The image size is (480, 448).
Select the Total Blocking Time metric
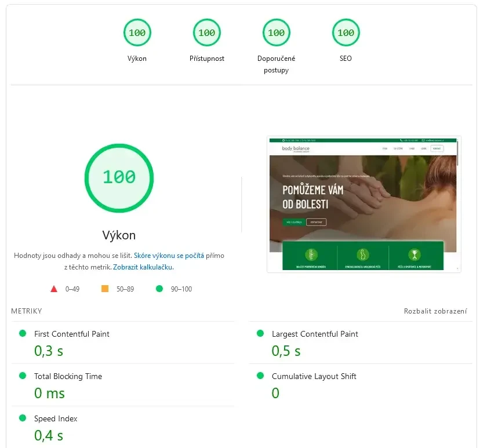coord(68,376)
